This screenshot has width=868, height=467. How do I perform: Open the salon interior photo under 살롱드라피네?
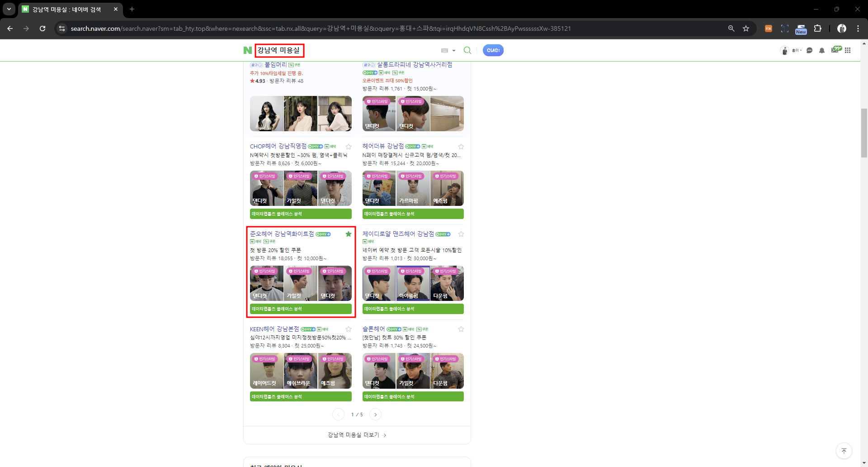click(447, 114)
